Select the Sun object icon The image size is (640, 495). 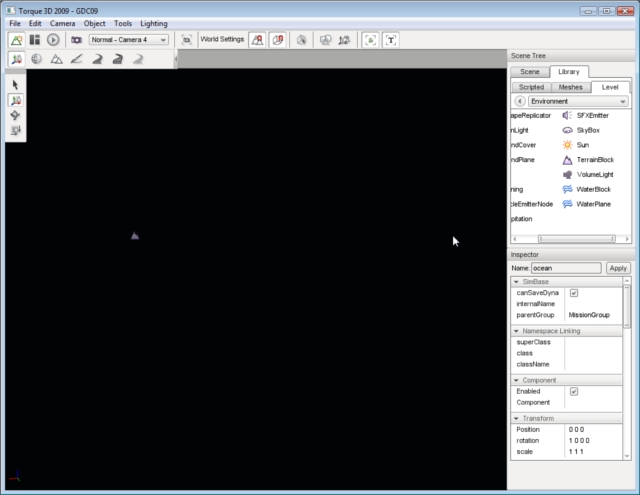pyautogui.click(x=567, y=145)
